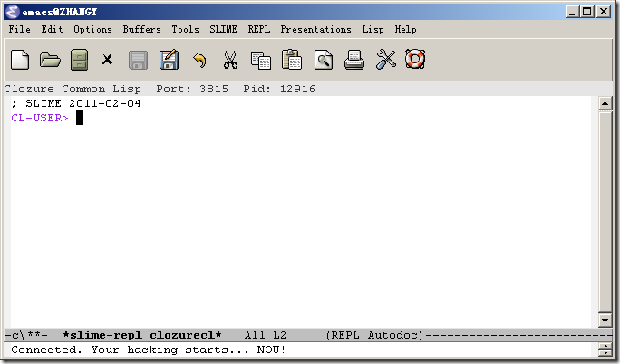Open the Help menu

point(405,29)
